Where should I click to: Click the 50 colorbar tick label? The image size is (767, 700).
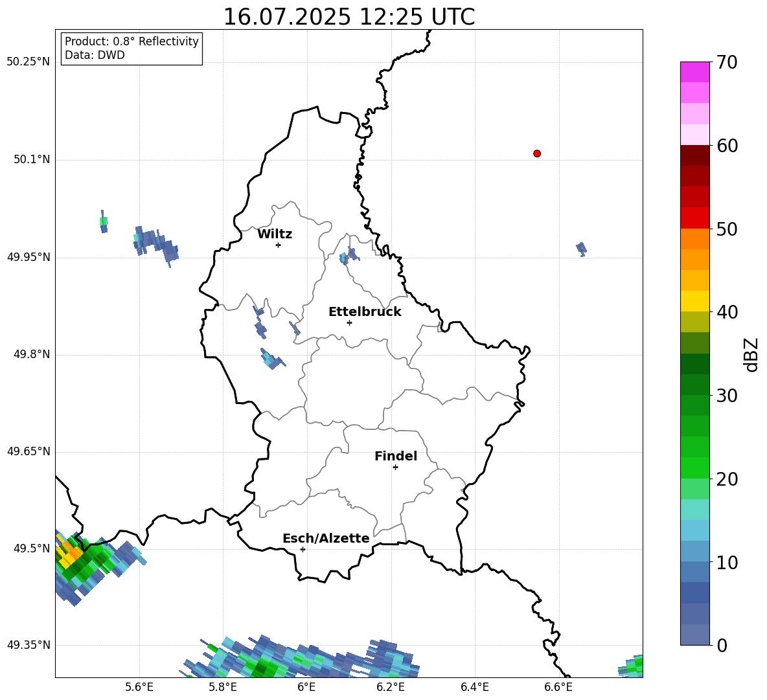(x=727, y=229)
